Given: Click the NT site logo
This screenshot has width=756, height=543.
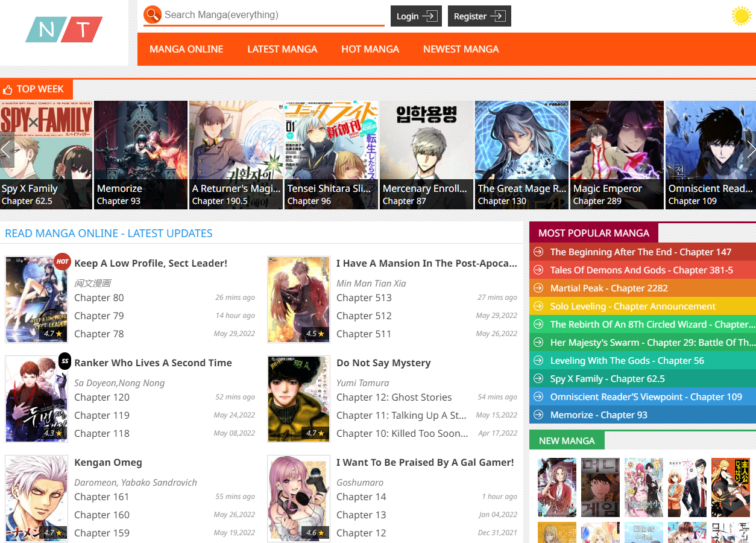Looking at the screenshot, I should (x=64, y=30).
